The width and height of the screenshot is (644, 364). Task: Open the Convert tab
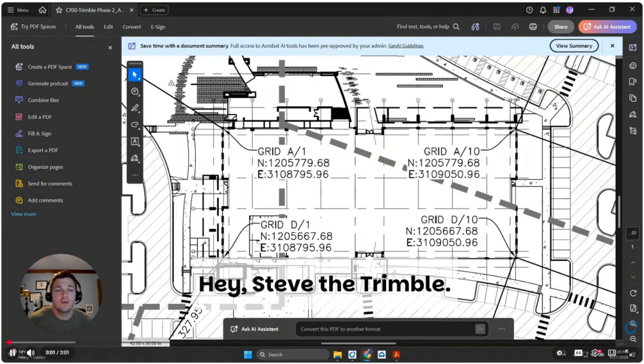(x=132, y=26)
